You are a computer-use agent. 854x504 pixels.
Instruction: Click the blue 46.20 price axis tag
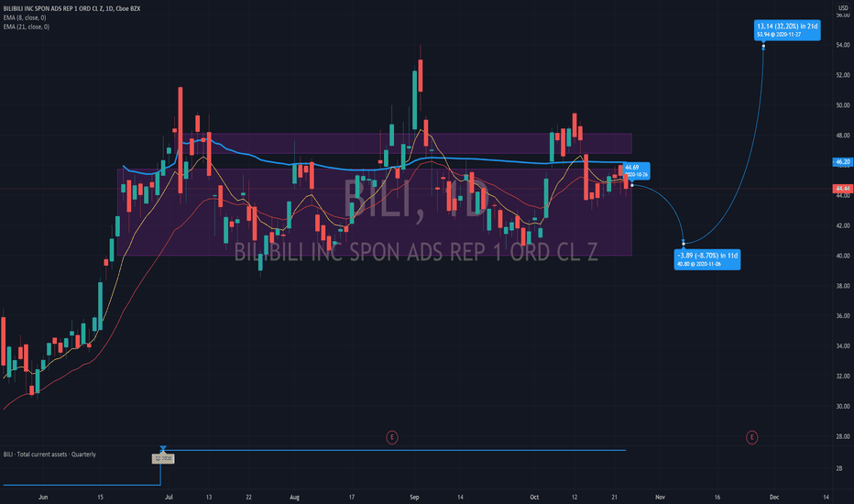tap(843, 162)
